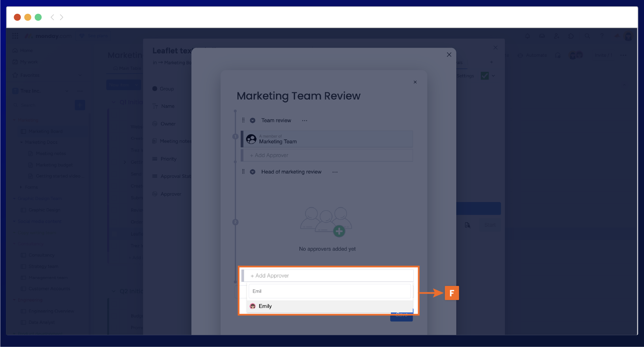Image resolution: width=644 pixels, height=347 pixels.
Task: Collapse the Head of marketing review step
Action: coord(253,172)
